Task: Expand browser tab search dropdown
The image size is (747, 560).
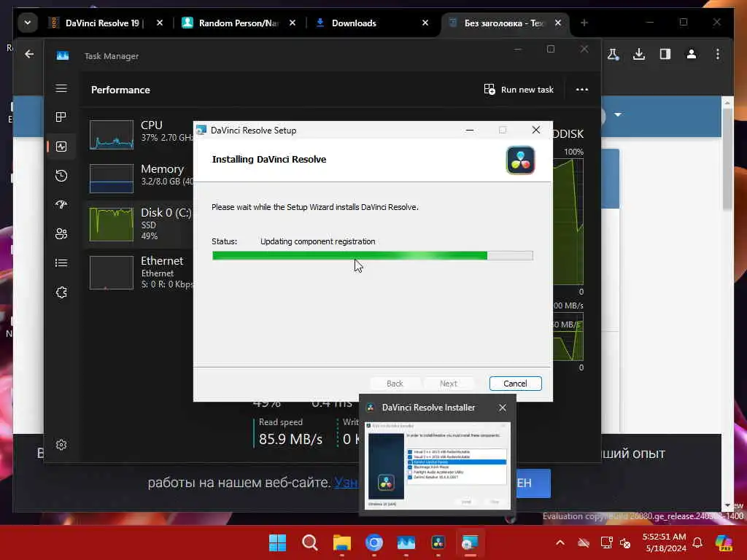Action: tap(28, 23)
